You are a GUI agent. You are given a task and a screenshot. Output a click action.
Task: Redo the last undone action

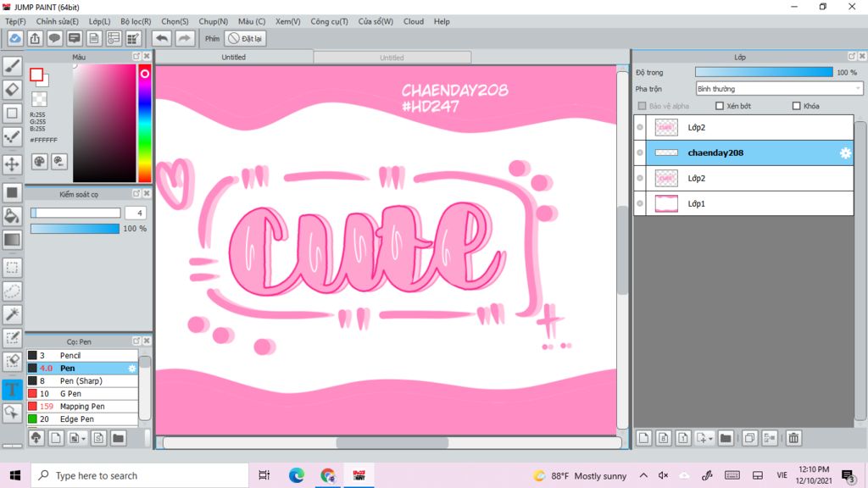(185, 38)
